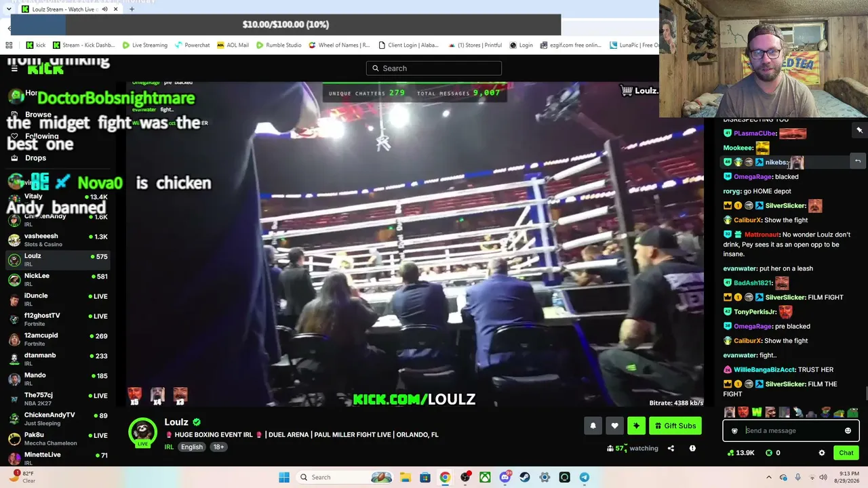Click the Mattronaut username in chat
868x488 pixels.
(x=761, y=235)
